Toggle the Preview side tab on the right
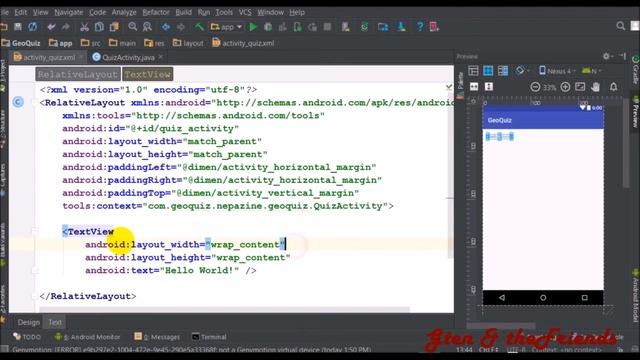 (636, 111)
